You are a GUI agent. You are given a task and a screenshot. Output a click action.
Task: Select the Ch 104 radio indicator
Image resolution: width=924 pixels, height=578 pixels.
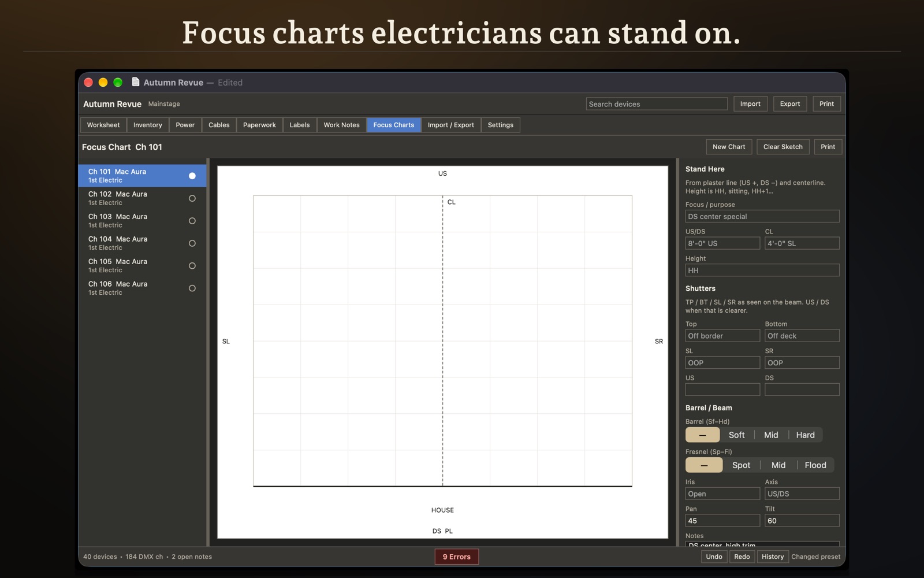tap(192, 243)
